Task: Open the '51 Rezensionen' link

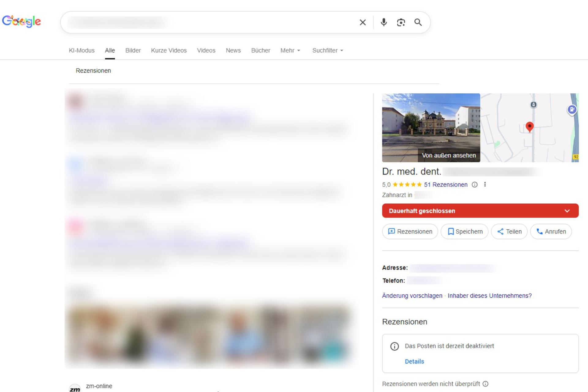Action: coord(446,185)
